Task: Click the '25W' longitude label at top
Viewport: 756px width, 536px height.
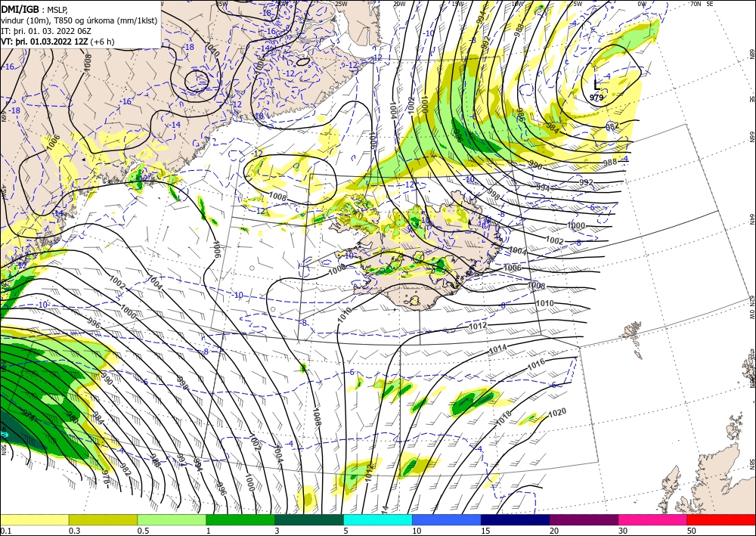Action: click(341, 4)
